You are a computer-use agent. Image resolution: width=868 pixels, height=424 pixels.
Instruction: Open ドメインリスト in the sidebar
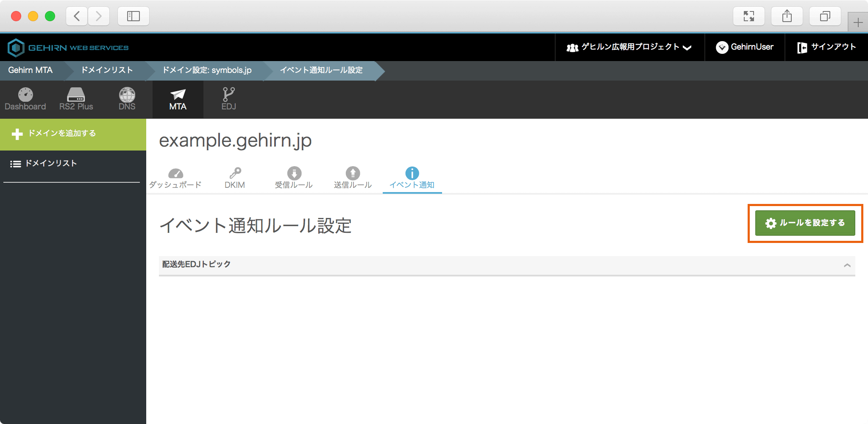click(x=51, y=164)
